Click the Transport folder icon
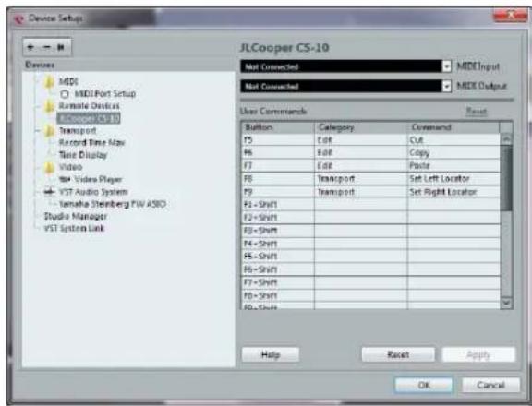Image resolution: width=532 pixels, height=406 pixels. point(50,131)
